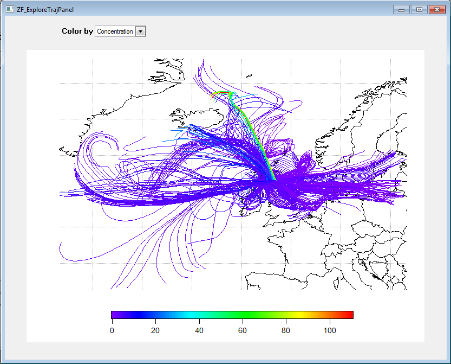Click the Color by label

pos(77,31)
